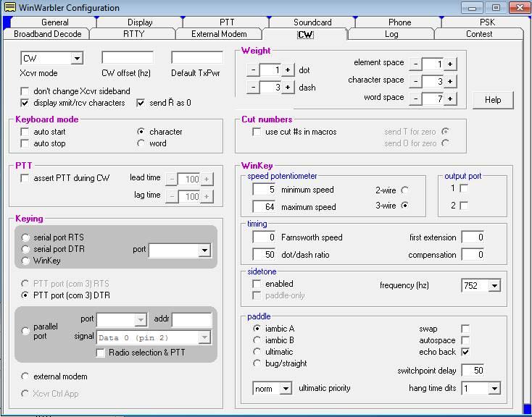This screenshot has width=532, height=417.
Task: Click the Default TxPwr field
Action: click(197, 58)
